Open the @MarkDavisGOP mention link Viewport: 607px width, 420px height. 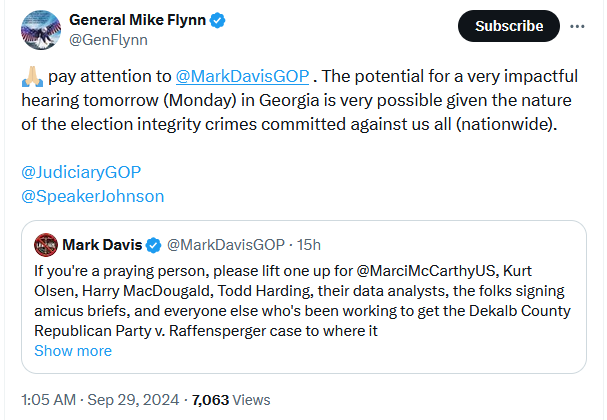[242, 76]
